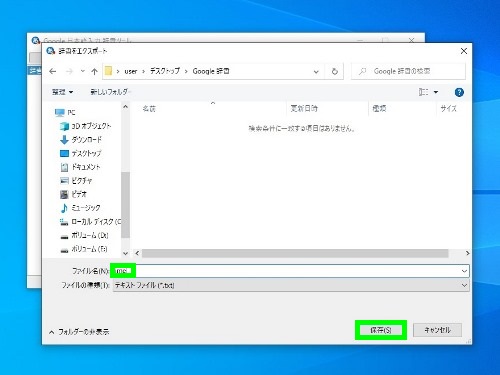Viewport: 500px width, 375px height.
Task: Refresh the folder view
Action: coord(334,71)
